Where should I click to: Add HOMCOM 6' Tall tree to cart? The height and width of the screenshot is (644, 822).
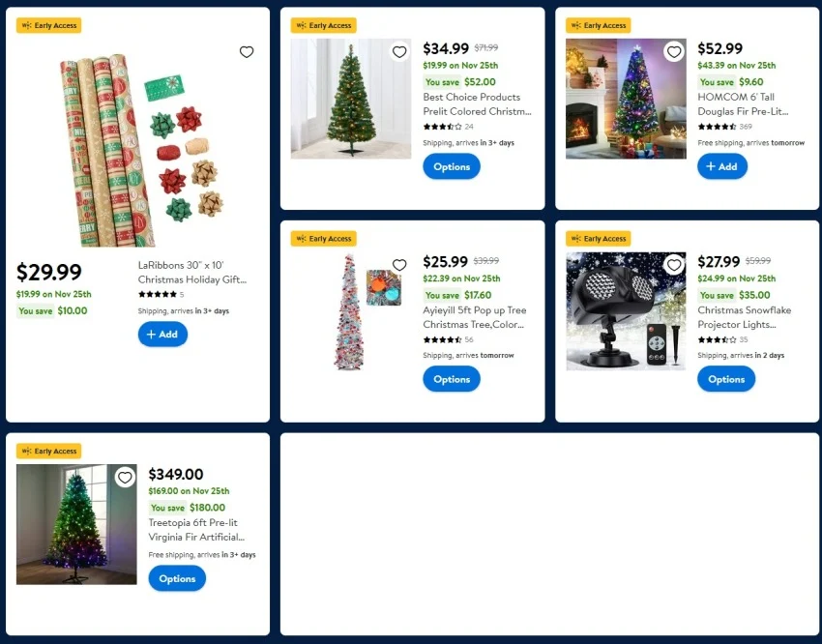721,166
